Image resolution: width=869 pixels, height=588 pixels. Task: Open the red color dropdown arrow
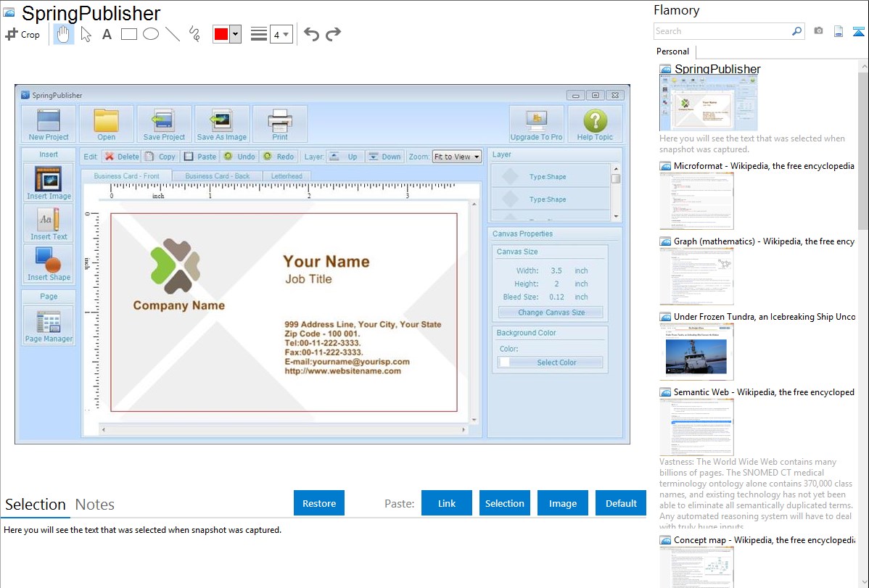click(x=235, y=34)
